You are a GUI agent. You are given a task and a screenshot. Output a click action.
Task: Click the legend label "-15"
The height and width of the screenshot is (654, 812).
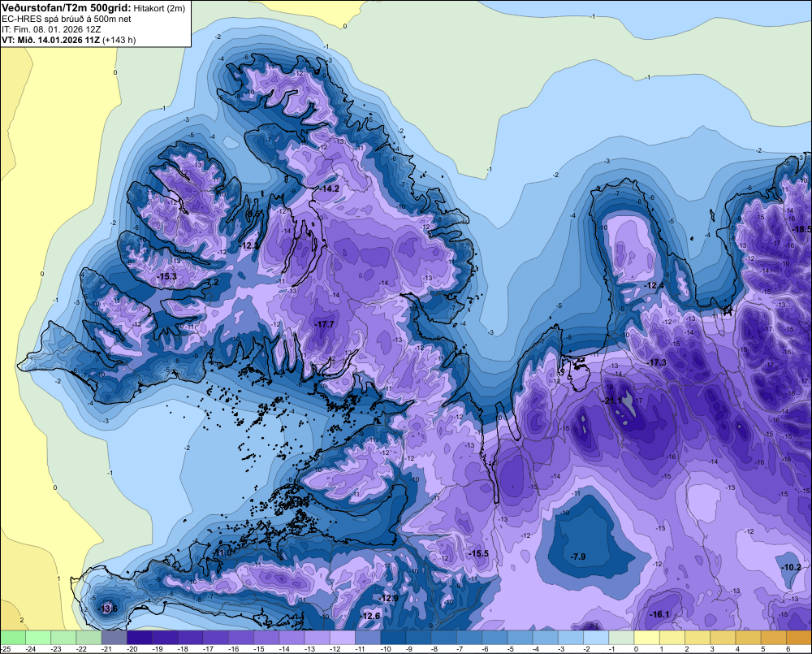coord(259,649)
